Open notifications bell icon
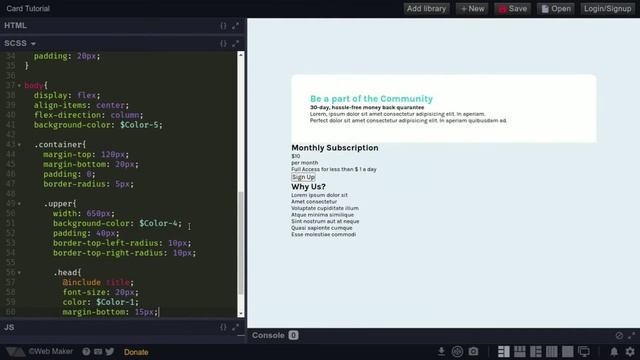640x360 pixels. [614, 352]
